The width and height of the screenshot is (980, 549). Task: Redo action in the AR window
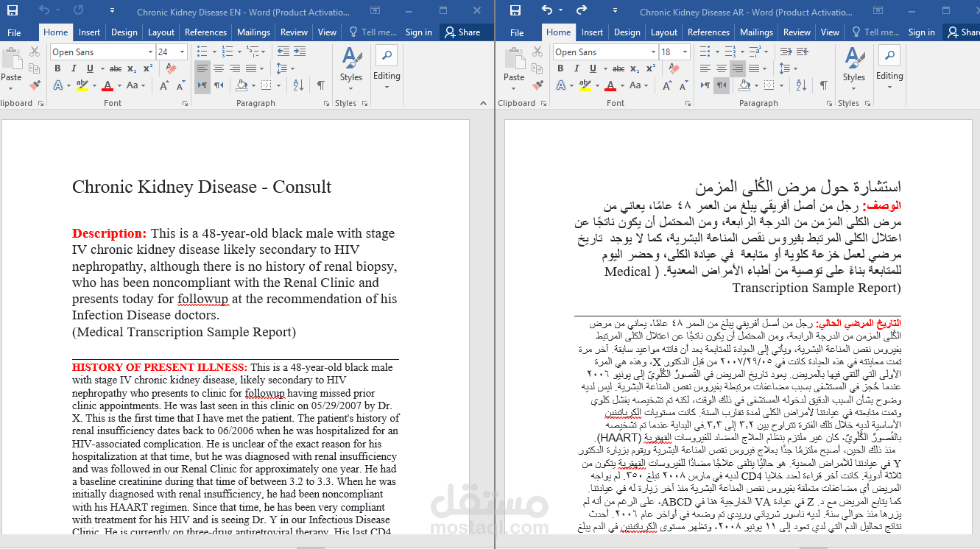[582, 10]
